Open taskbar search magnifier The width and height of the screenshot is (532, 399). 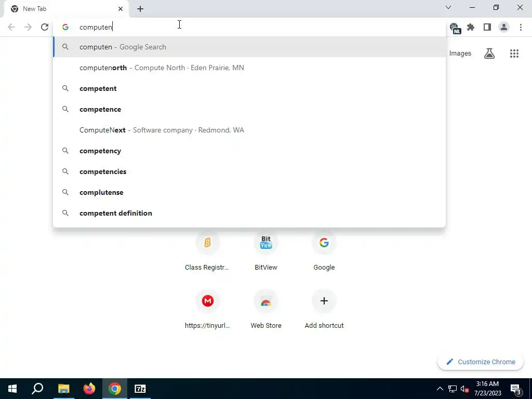[37, 389]
